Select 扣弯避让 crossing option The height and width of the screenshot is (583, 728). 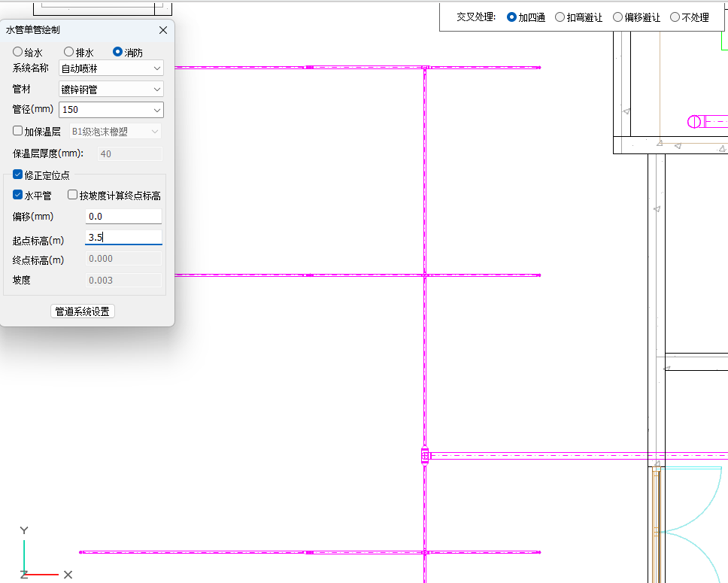pos(560,17)
